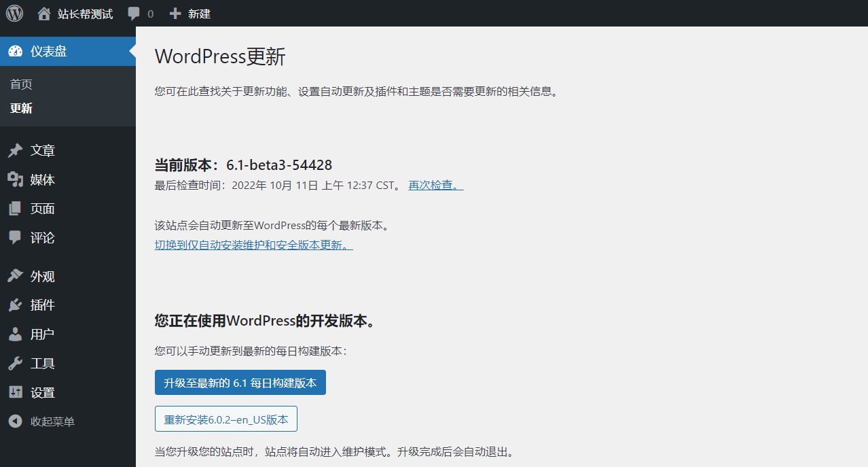Click the 页面 pages icon
The width and height of the screenshot is (868, 467).
click(x=15, y=209)
